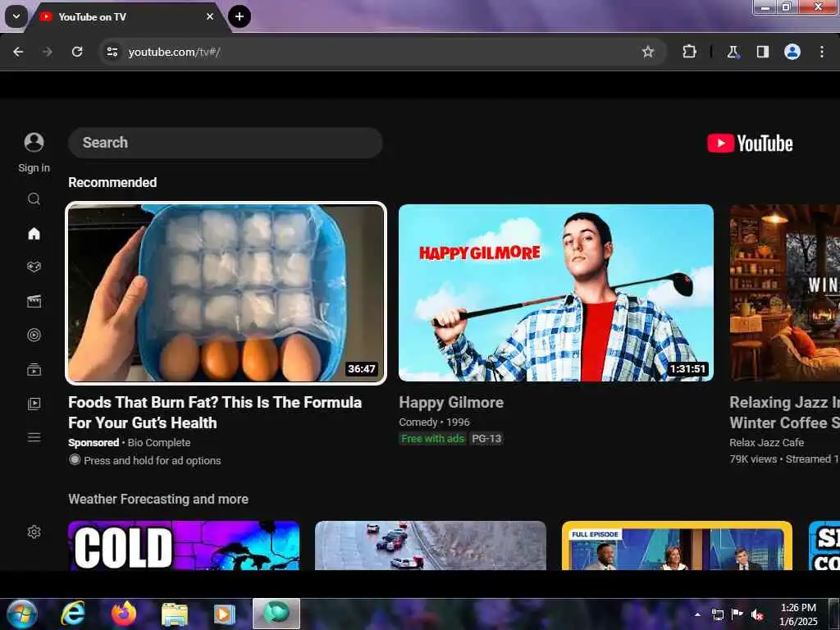Open the taskbar clock showing 1:26 PM
The image size is (840, 630).
[798, 614]
